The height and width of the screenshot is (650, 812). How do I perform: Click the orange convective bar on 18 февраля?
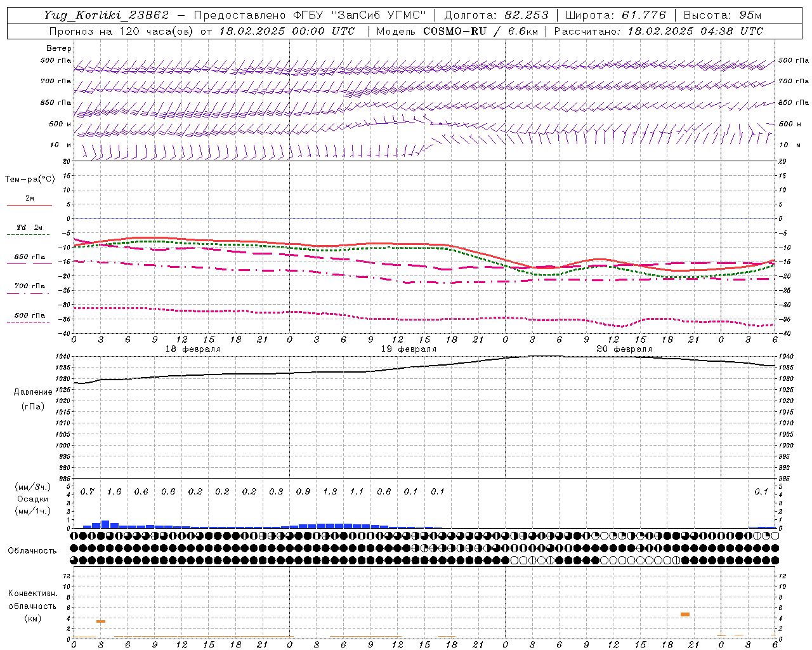click(x=101, y=621)
